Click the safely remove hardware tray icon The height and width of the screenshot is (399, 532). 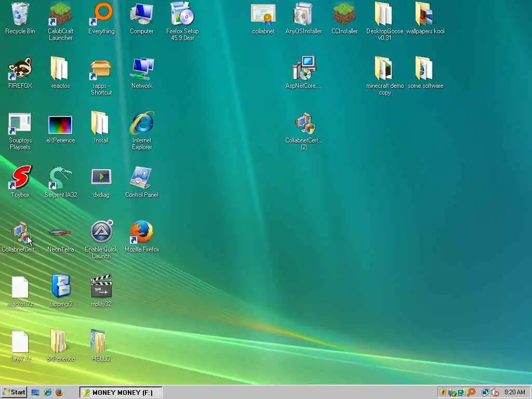coord(453,393)
